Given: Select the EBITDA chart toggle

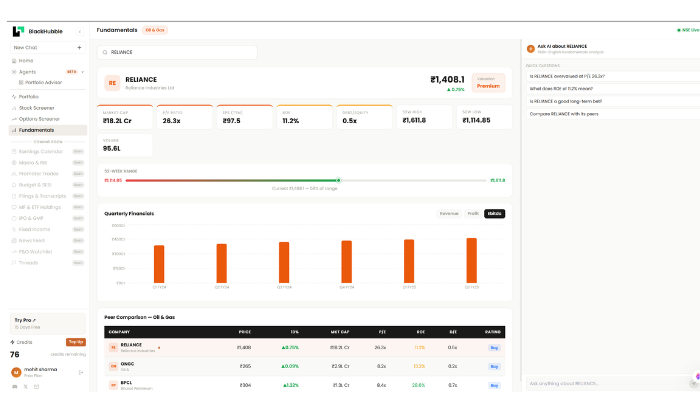Looking at the screenshot, I should pos(494,213).
